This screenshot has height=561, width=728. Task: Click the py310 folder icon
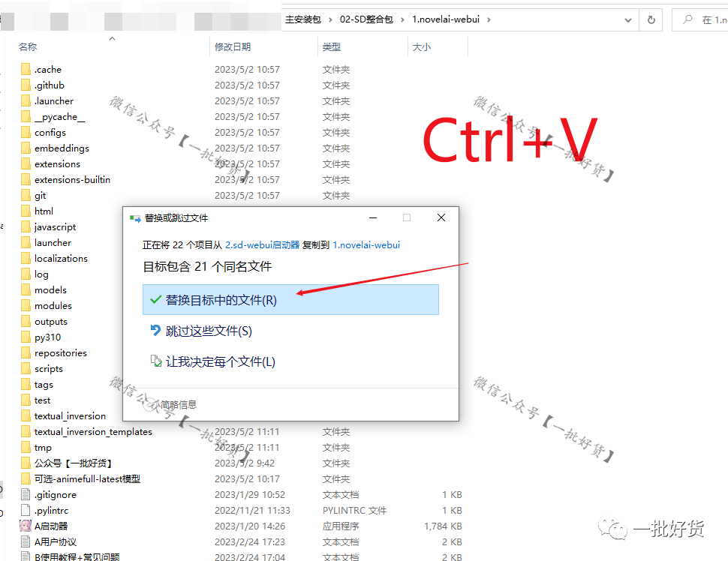point(26,337)
